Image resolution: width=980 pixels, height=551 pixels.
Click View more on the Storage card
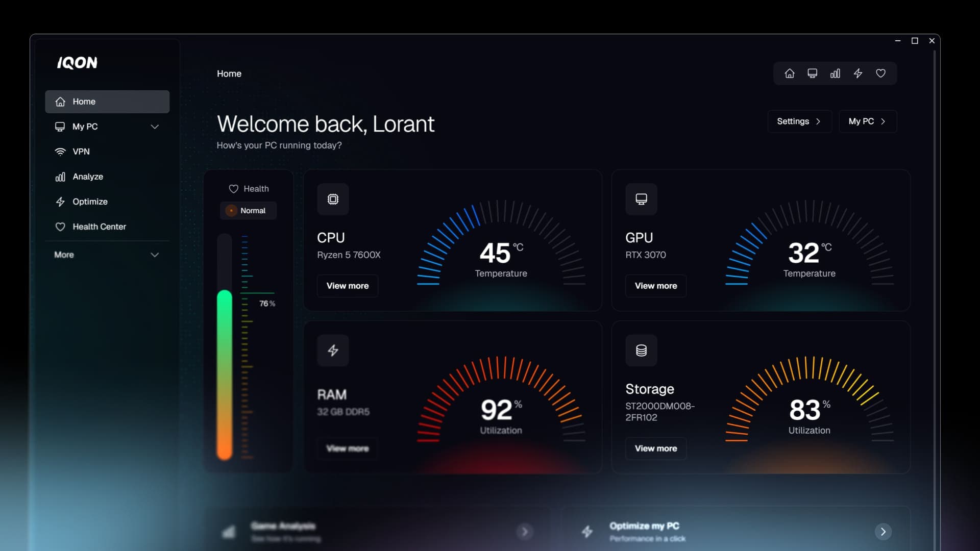coord(656,448)
